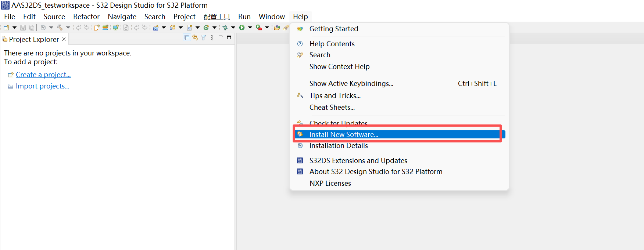Collapse all in Project Explorer
This screenshot has width=644, height=250.
click(x=187, y=37)
